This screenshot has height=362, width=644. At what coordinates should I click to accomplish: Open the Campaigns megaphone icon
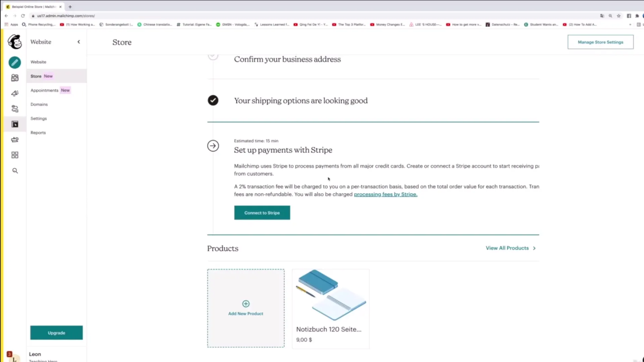click(x=15, y=93)
